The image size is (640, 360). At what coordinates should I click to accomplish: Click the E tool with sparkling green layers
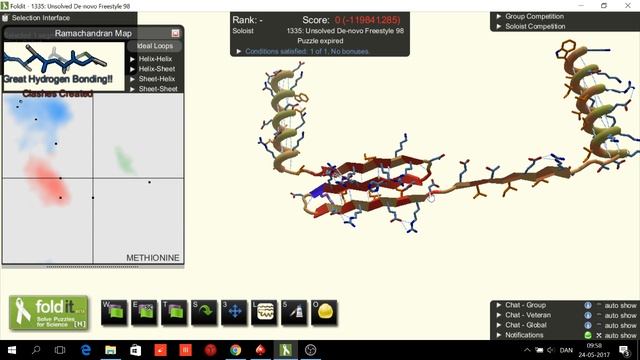(144, 313)
